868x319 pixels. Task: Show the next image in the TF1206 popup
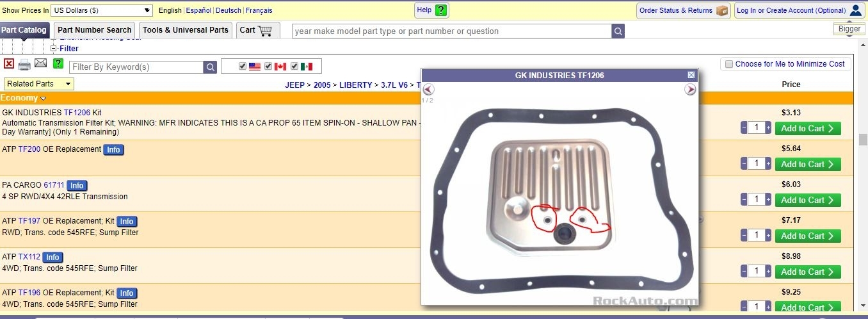[690, 90]
